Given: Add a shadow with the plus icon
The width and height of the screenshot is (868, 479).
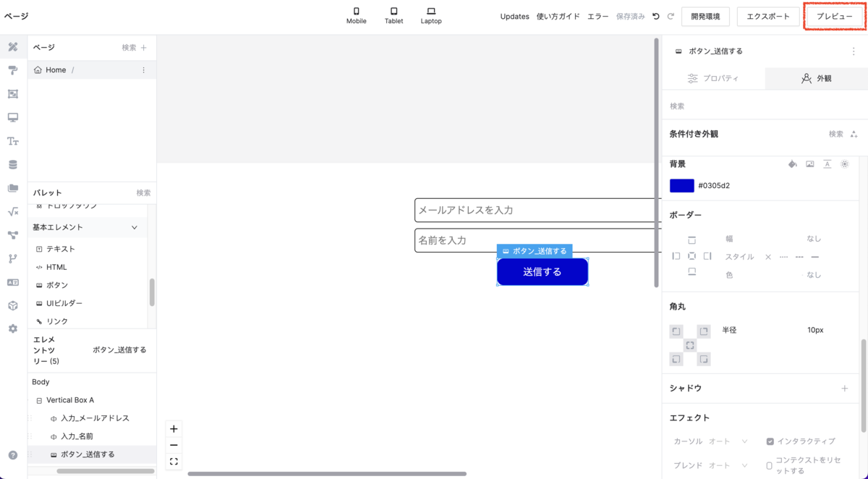Looking at the screenshot, I should 844,389.
